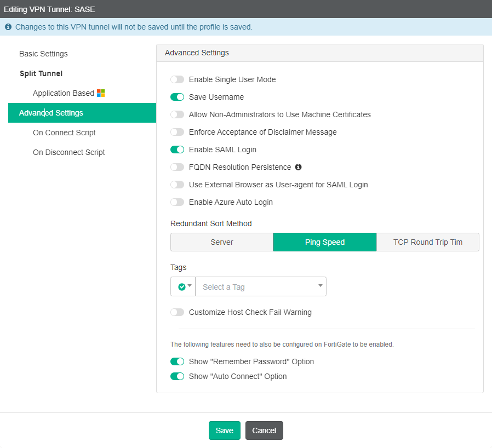The image size is (492, 448).
Task: Select Server as the Redundant Sort Method
Action: [x=221, y=242]
